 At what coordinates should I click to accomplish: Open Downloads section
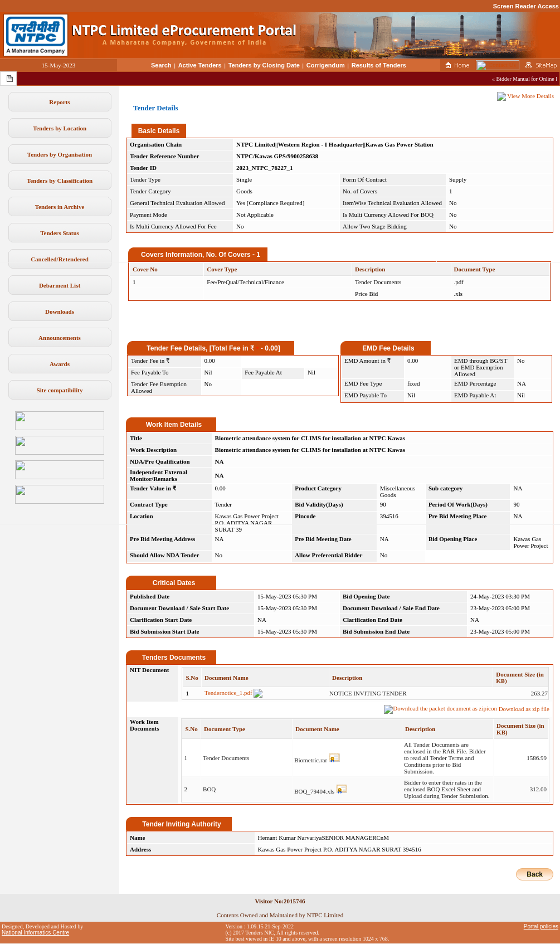click(x=60, y=312)
